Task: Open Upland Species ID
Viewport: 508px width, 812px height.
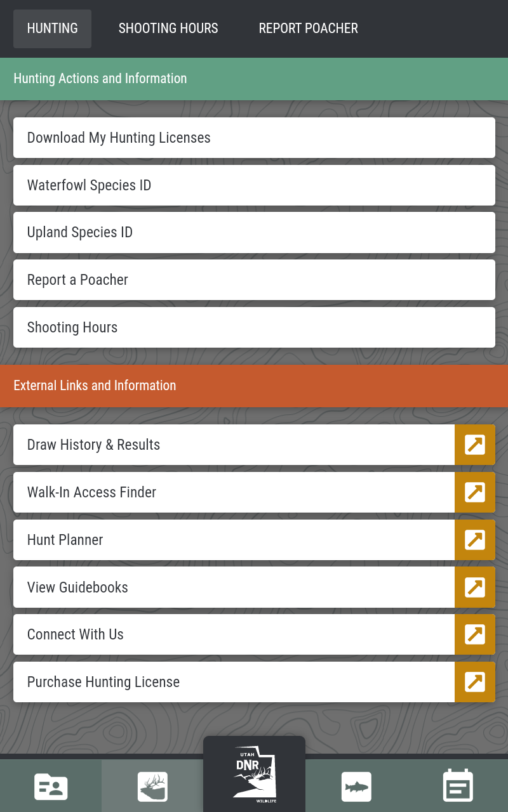Action: pos(254,232)
